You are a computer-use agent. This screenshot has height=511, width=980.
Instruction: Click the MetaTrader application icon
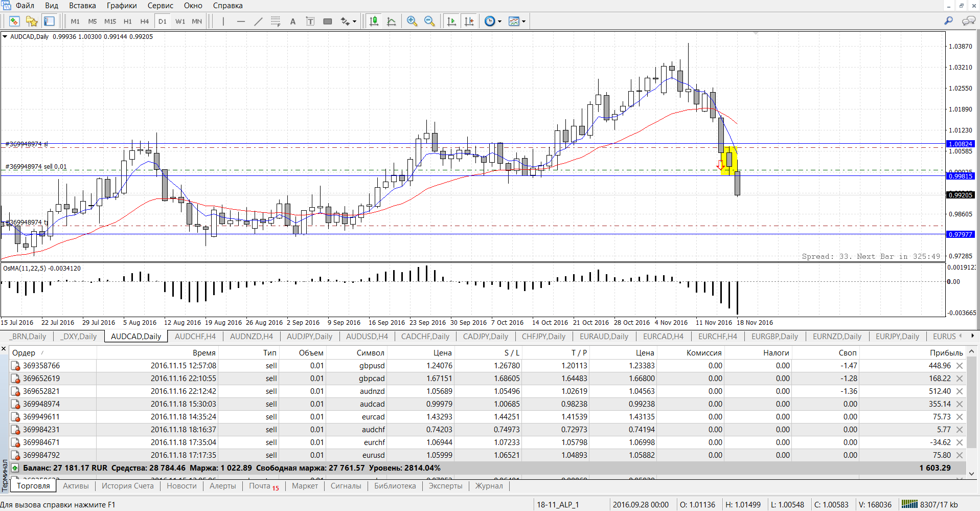pos(6,5)
